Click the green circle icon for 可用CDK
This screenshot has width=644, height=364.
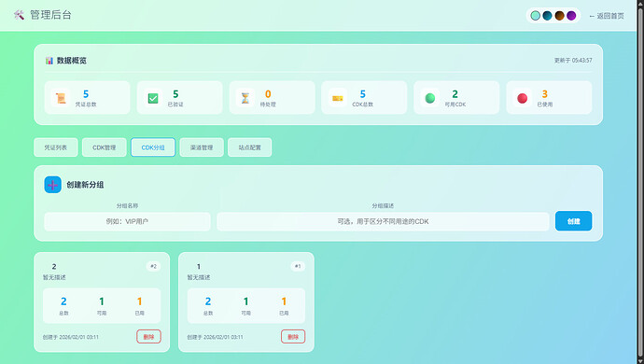pyautogui.click(x=430, y=98)
